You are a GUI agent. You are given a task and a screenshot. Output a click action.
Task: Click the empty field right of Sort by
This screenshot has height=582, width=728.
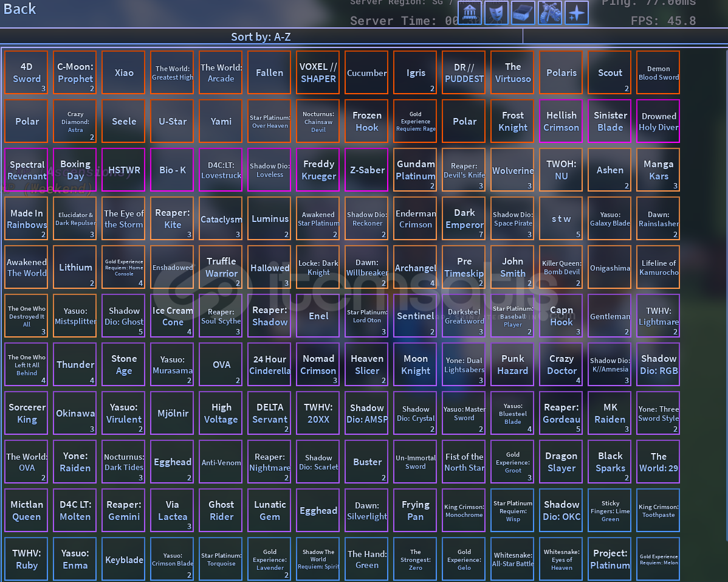[624, 37]
